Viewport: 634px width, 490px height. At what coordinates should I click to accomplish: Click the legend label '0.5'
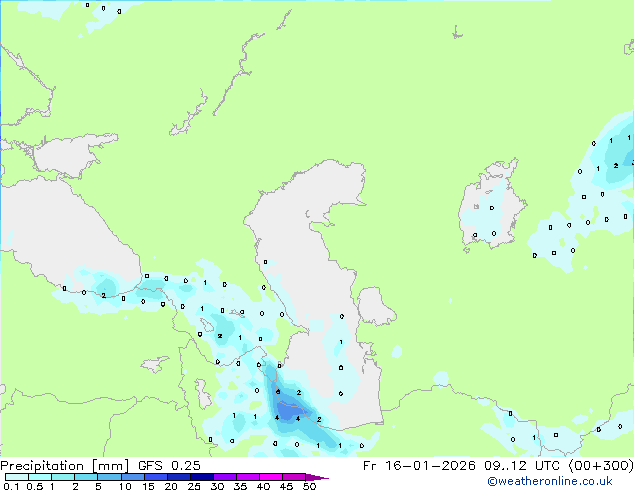click(35, 486)
